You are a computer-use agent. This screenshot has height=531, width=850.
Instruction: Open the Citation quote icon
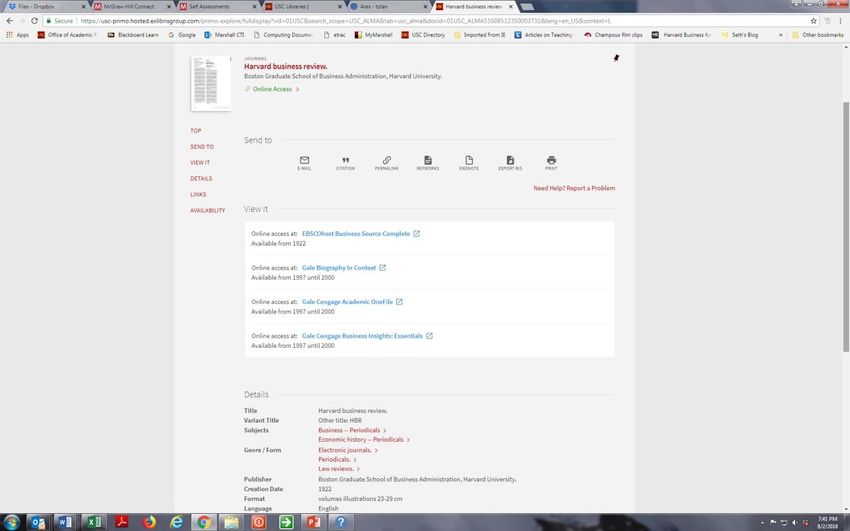[345, 160]
